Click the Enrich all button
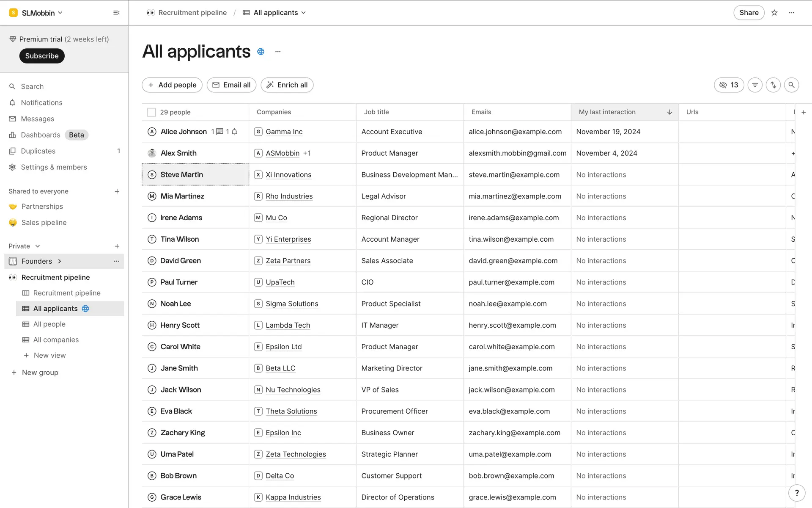Image resolution: width=812 pixels, height=508 pixels. coord(287,85)
